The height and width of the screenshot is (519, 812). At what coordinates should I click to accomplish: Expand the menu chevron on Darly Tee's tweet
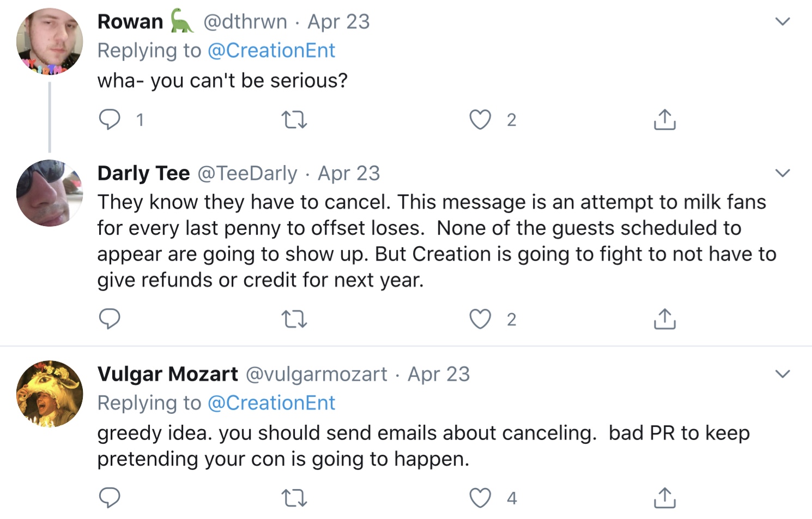[783, 173]
